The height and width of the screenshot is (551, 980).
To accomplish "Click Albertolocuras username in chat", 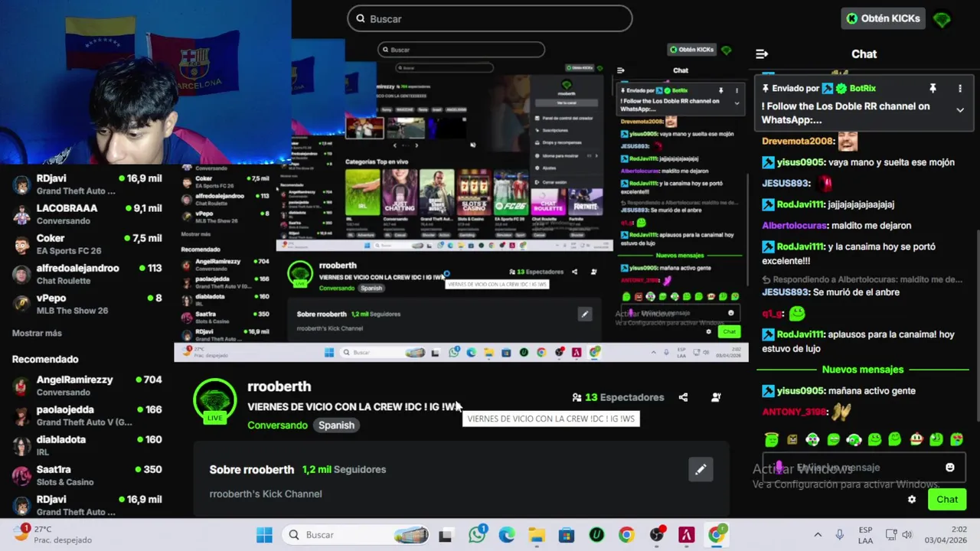I will pos(794,226).
